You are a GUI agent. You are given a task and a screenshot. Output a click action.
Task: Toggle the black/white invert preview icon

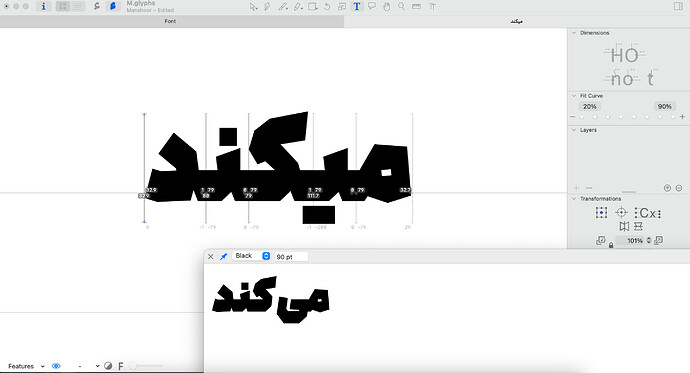(x=108, y=366)
